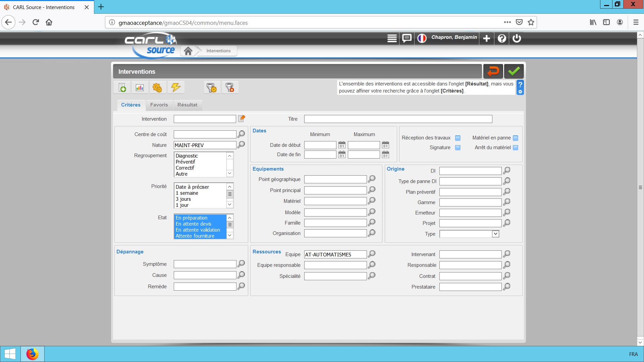Click the Titre input field

[398, 119]
